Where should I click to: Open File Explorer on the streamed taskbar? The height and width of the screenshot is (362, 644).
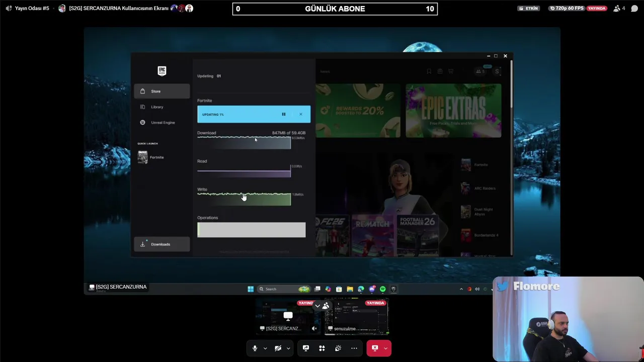pos(350,289)
